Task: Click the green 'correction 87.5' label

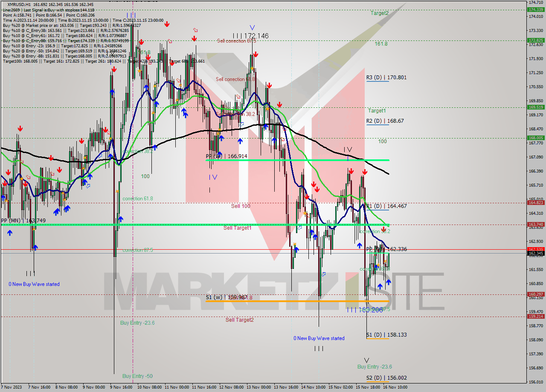Action: coord(137,250)
